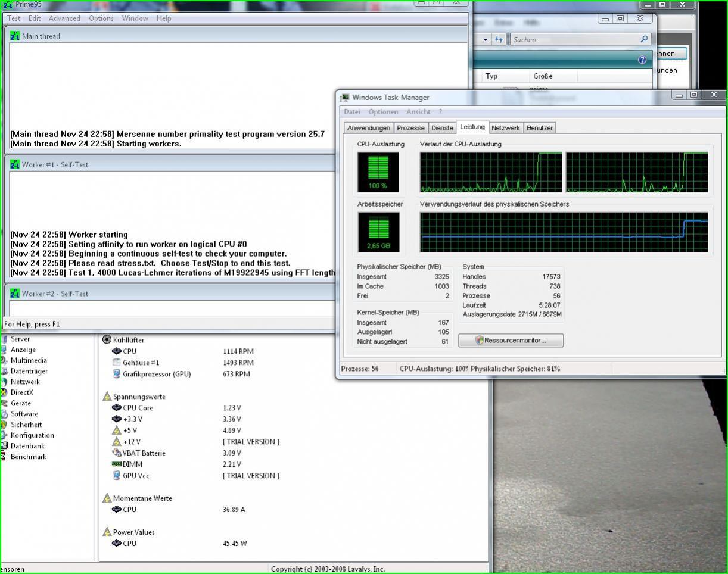This screenshot has width=728, height=574.
Task: Open the address bar dropdown in Explorer
Action: click(x=485, y=40)
